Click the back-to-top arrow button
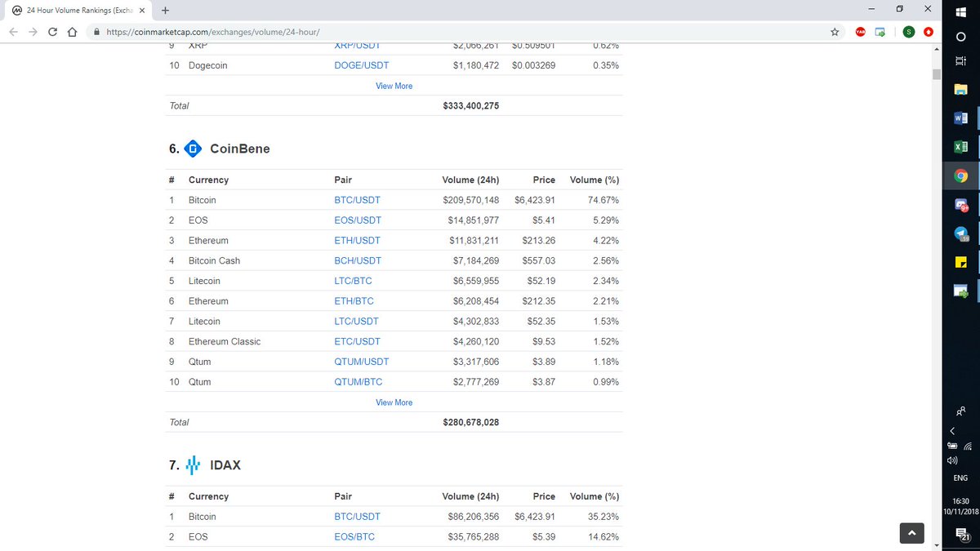Screen dimensions: 980x551 [911, 533]
